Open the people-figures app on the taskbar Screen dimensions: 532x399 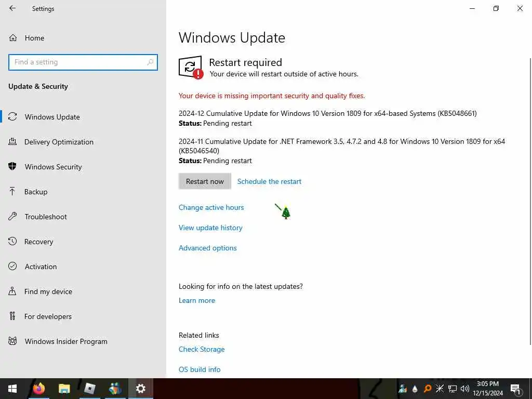(x=115, y=389)
